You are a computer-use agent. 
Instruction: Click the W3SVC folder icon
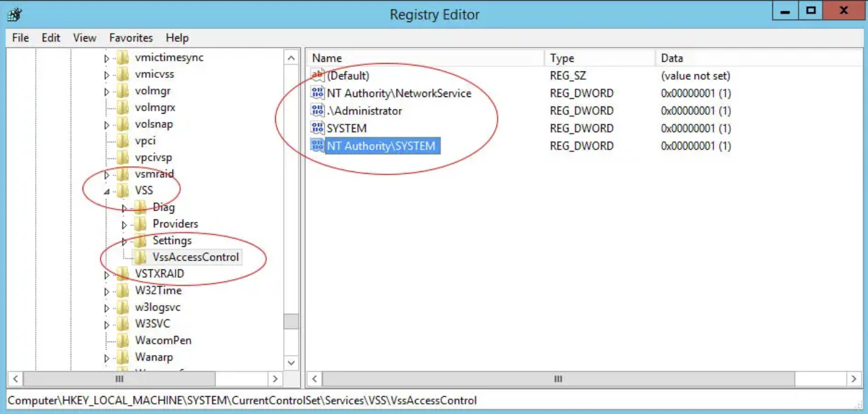(x=123, y=324)
